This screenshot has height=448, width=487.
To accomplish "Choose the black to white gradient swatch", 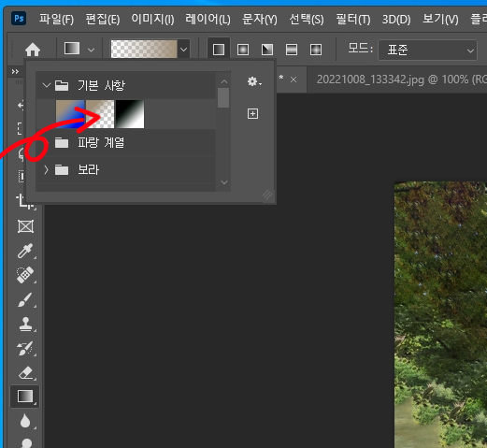I will [130, 114].
